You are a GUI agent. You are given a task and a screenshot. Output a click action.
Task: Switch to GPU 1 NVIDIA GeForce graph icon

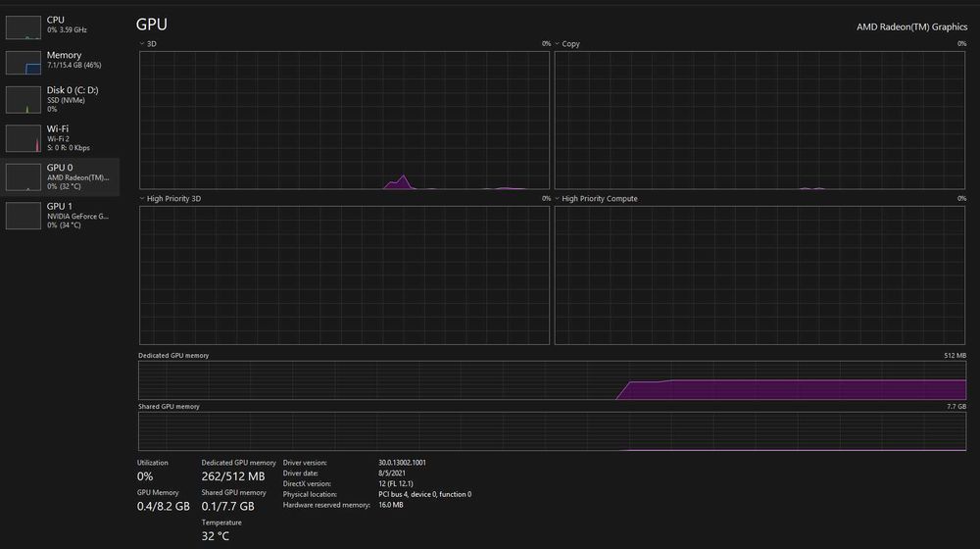pos(24,216)
